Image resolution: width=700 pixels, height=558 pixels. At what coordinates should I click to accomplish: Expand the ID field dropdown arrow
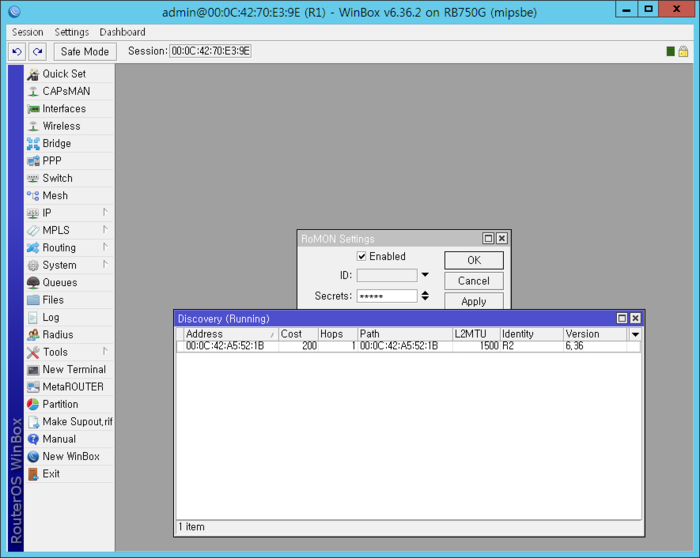425,275
